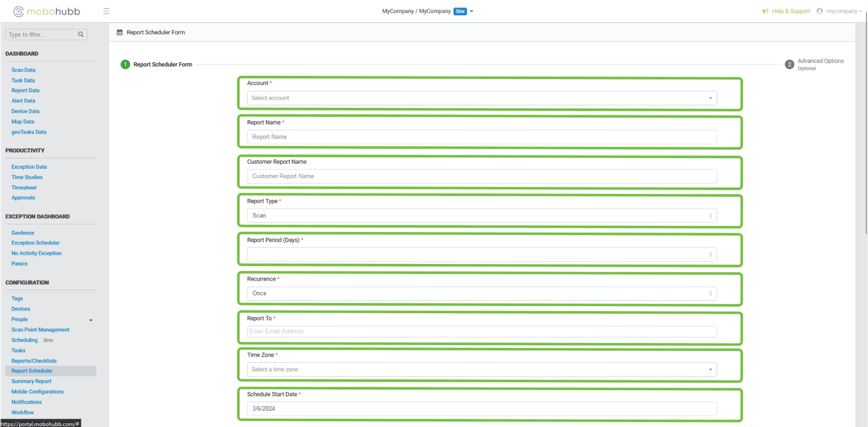Go to step 2 Advanced Options circle
The width and height of the screenshot is (868, 427).
(x=789, y=64)
